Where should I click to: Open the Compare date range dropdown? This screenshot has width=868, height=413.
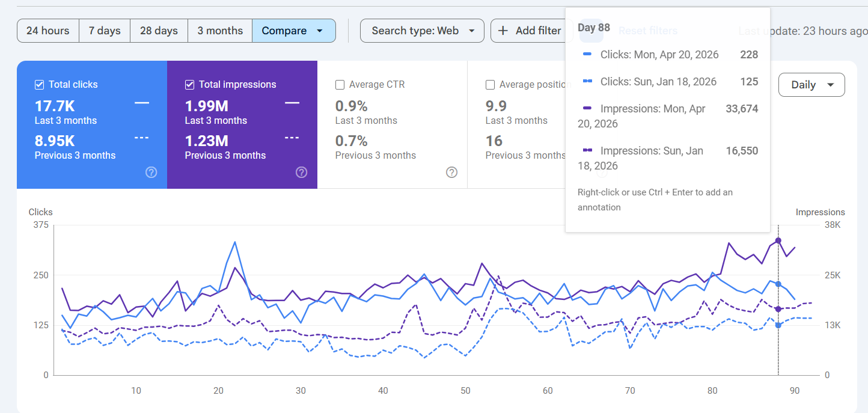click(x=294, y=31)
